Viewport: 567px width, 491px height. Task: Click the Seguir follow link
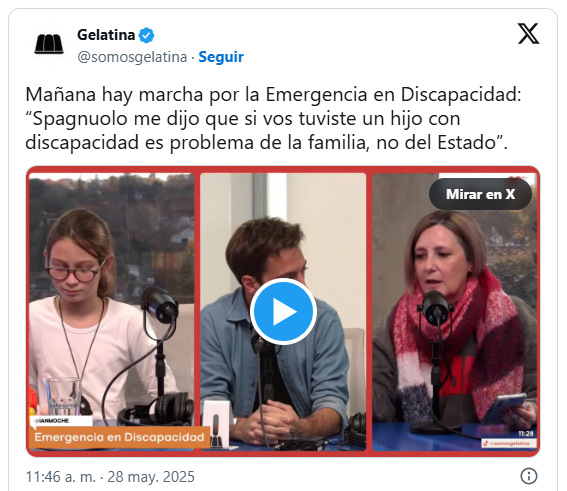coord(221,57)
